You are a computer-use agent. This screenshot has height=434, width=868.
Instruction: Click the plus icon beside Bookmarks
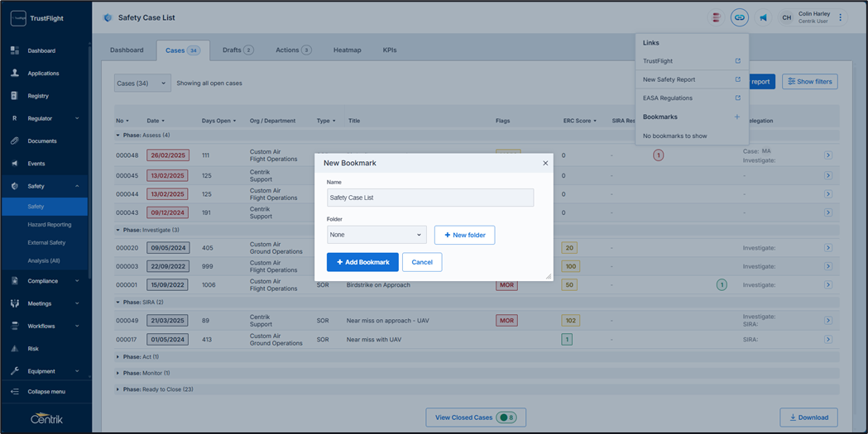click(x=737, y=117)
